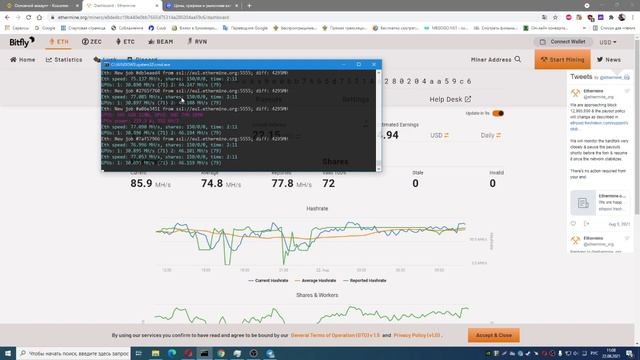
Task: Toggle Reported Hashrate legend entry
Action: [x=364, y=280]
